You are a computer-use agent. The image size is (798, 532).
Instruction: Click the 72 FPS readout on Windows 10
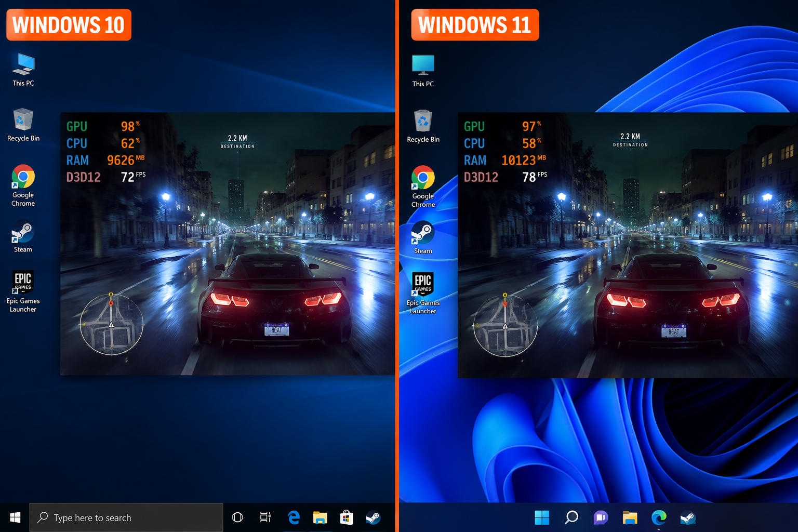133,177
